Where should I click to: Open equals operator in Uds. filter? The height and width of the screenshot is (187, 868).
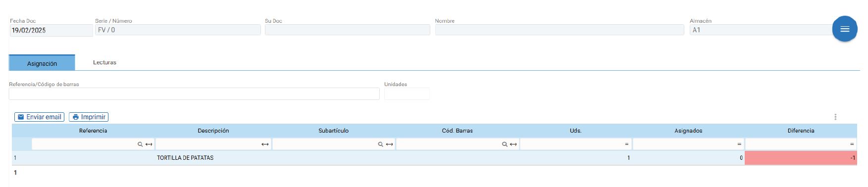tap(626, 144)
